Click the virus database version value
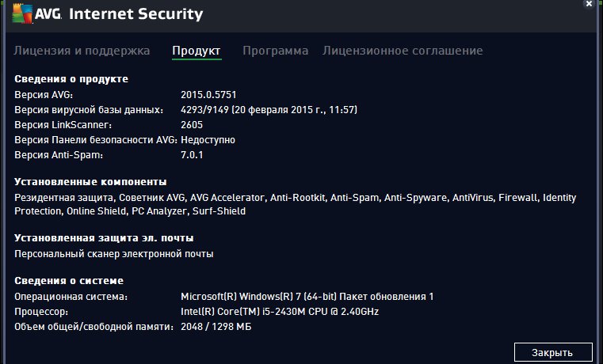This screenshot has width=603, height=364. pyautogui.click(x=269, y=110)
